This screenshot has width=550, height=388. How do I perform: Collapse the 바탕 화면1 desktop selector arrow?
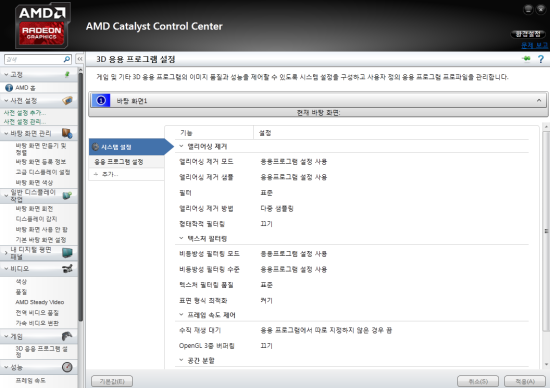[x=539, y=101]
